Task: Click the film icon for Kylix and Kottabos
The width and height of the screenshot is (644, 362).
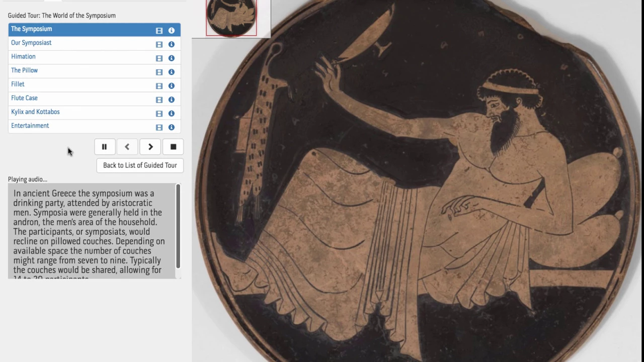Action: (x=159, y=114)
